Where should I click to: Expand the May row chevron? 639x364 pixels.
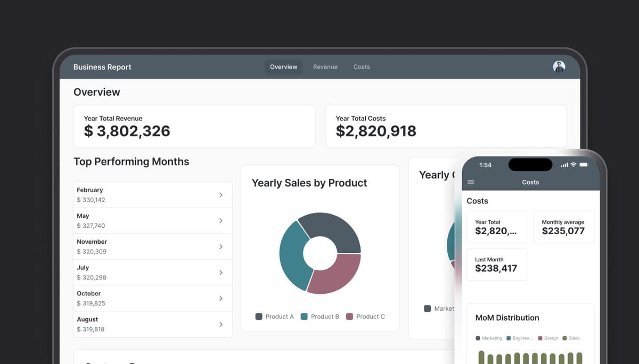coord(221,221)
